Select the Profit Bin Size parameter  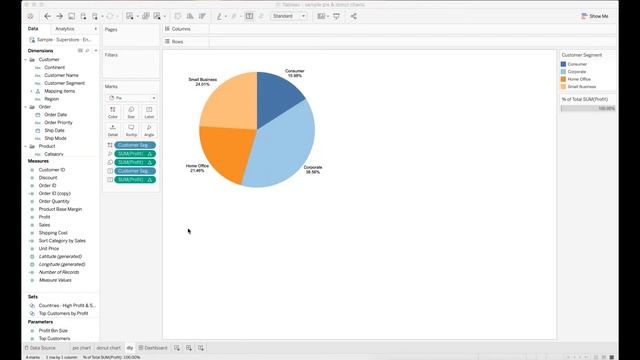click(x=53, y=331)
